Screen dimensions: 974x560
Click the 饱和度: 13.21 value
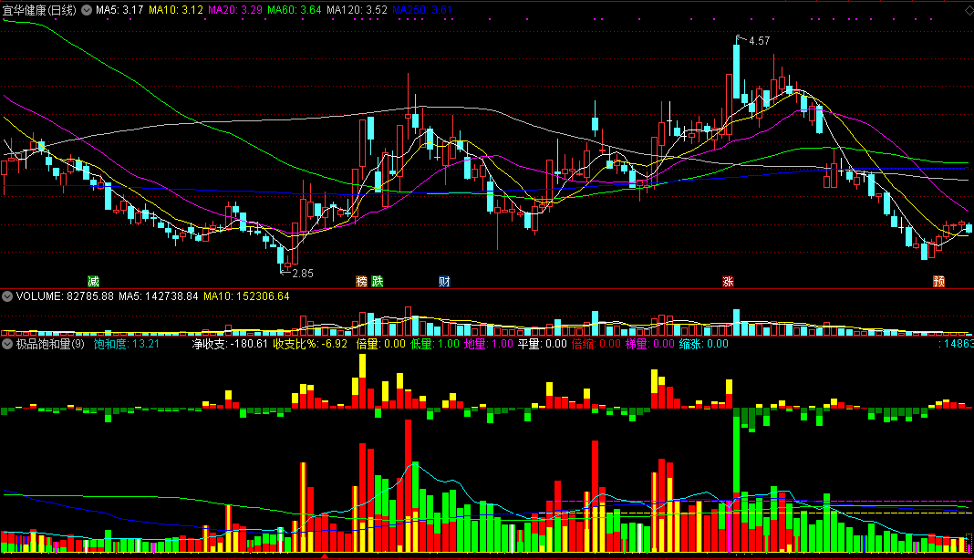click(x=127, y=344)
